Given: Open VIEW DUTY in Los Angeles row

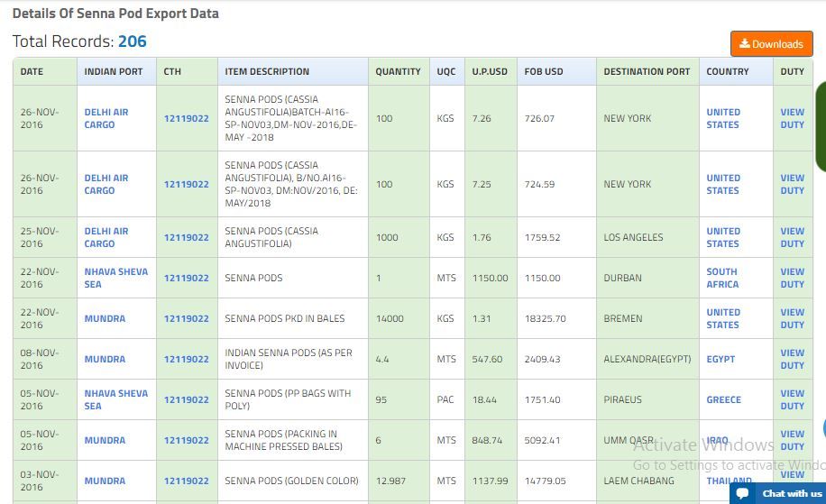Looking at the screenshot, I should [x=793, y=237].
